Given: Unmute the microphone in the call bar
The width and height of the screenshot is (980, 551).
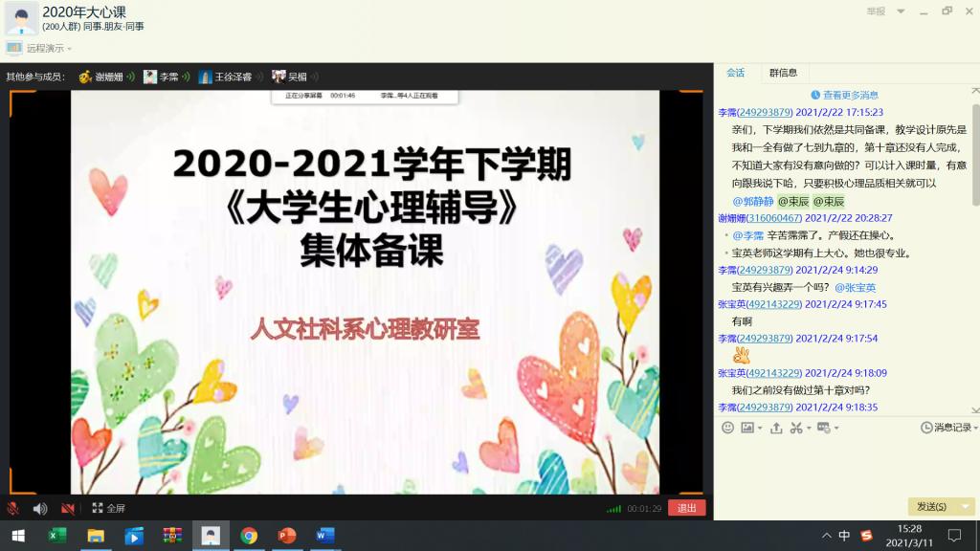Looking at the screenshot, I should tap(13, 509).
